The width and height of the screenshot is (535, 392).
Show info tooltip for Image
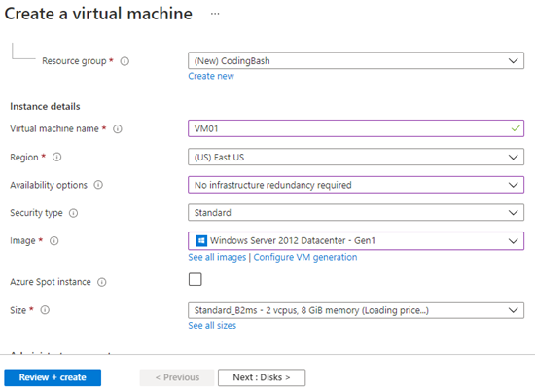coord(54,241)
